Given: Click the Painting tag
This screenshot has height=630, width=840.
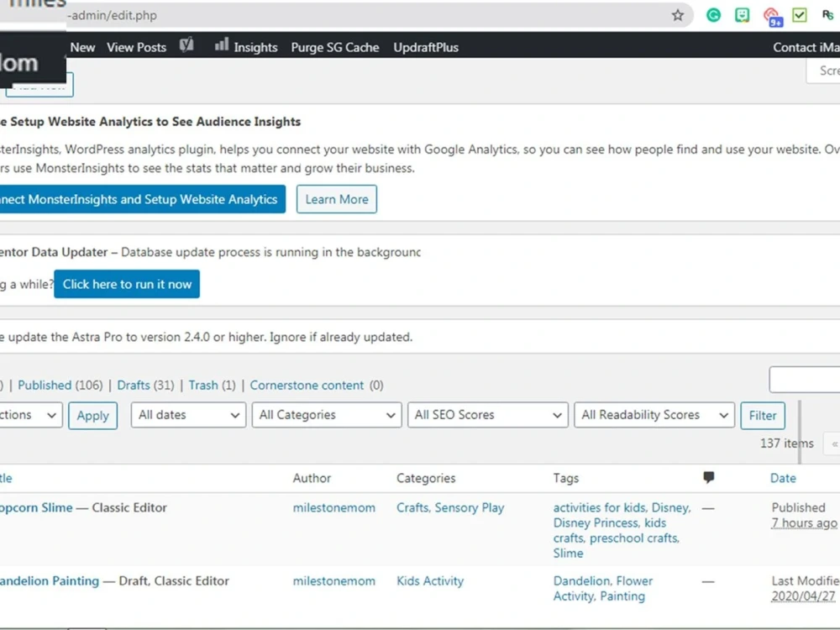Looking at the screenshot, I should (x=622, y=596).
